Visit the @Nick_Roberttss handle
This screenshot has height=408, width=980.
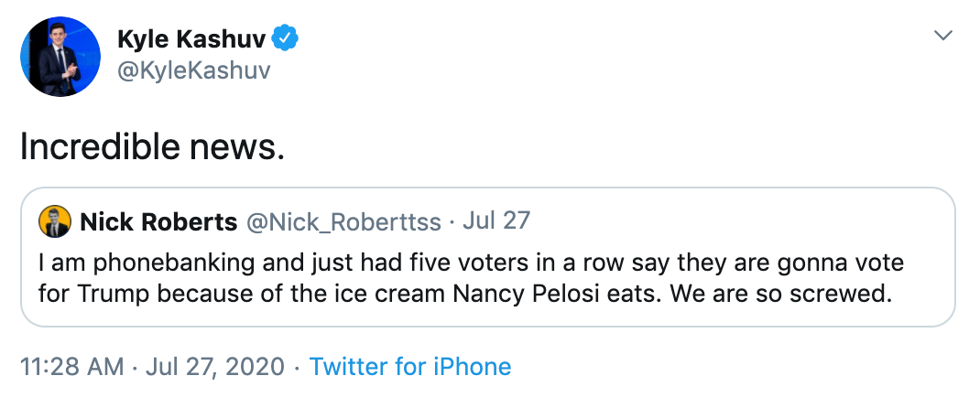click(343, 222)
